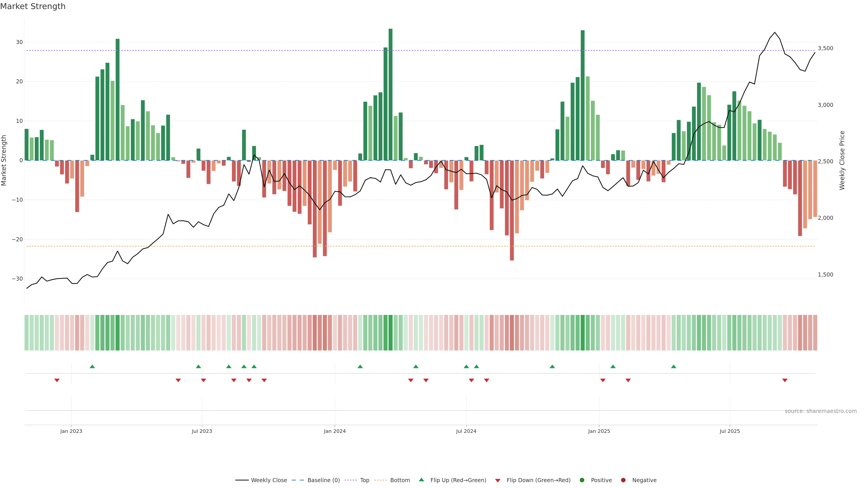868x488 pixels.
Task: Click the Positive green circle legend icon
Action: click(x=582, y=480)
